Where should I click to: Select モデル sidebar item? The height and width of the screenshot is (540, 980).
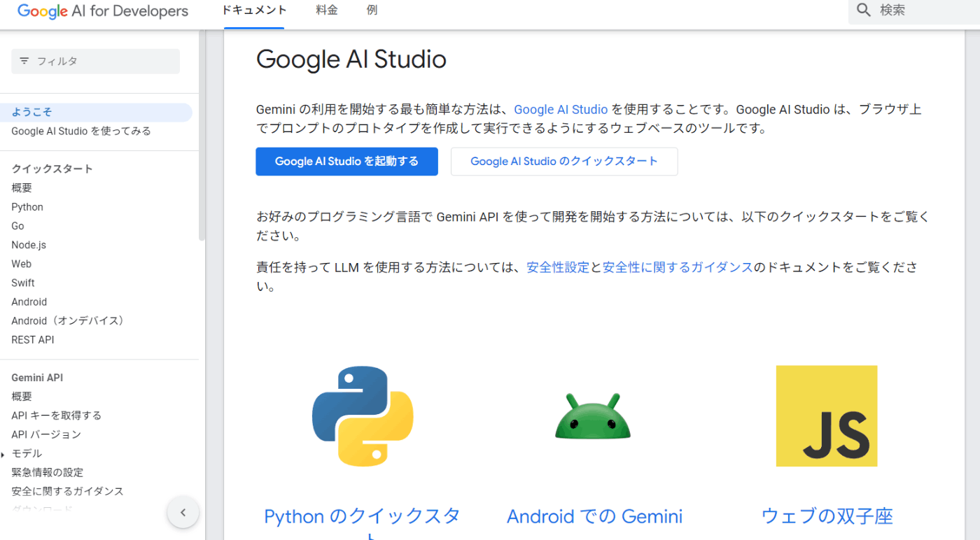[x=27, y=453]
